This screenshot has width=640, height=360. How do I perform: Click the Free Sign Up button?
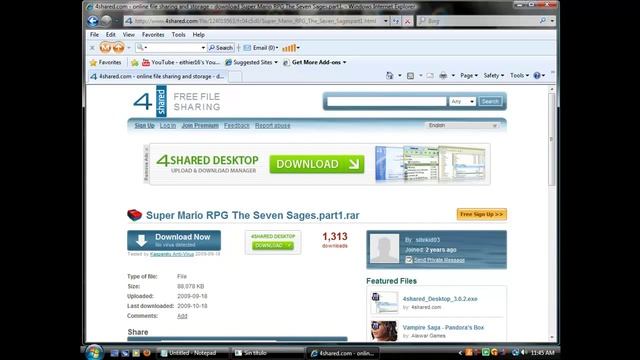click(x=482, y=214)
